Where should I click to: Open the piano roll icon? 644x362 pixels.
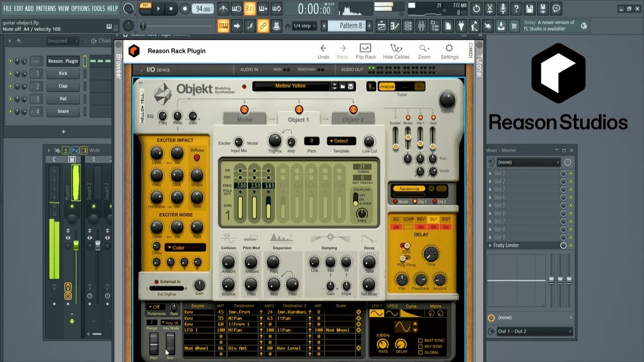click(395, 26)
